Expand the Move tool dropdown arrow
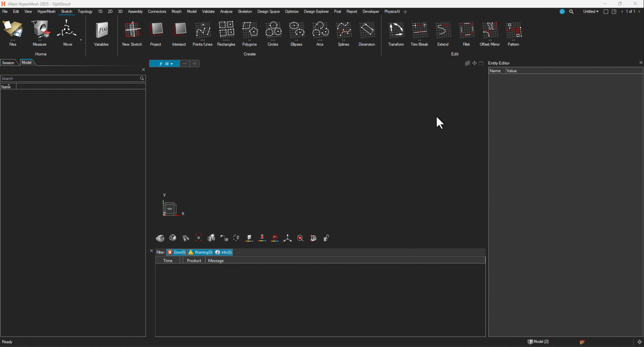 [81, 40]
